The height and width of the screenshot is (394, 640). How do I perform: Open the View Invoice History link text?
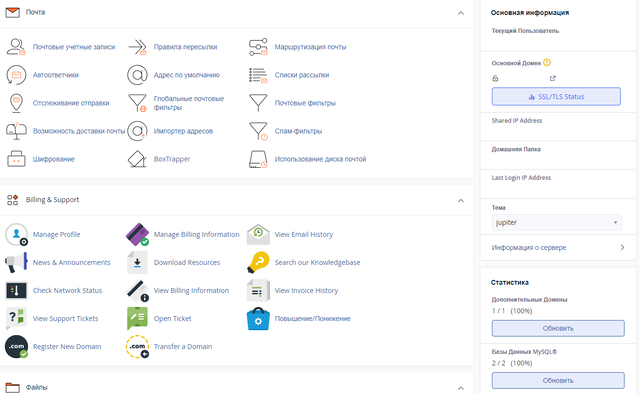coord(306,291)
